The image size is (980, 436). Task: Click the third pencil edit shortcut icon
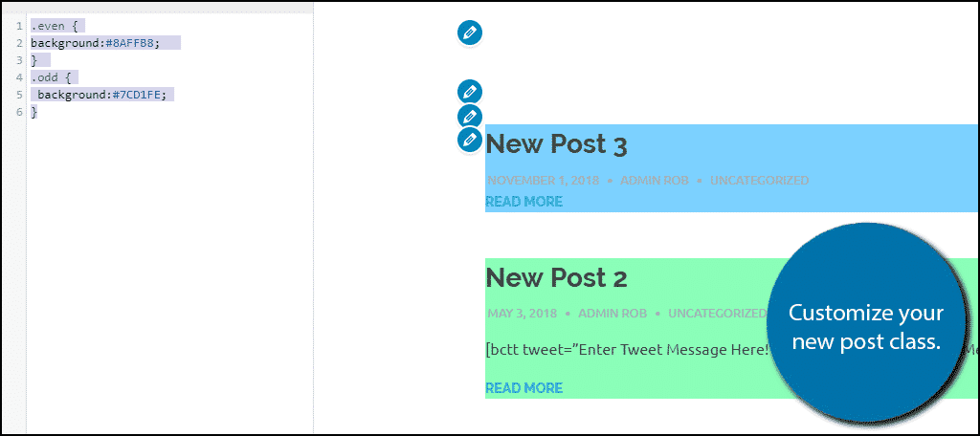pyautogui.click(x=469, y=117)
